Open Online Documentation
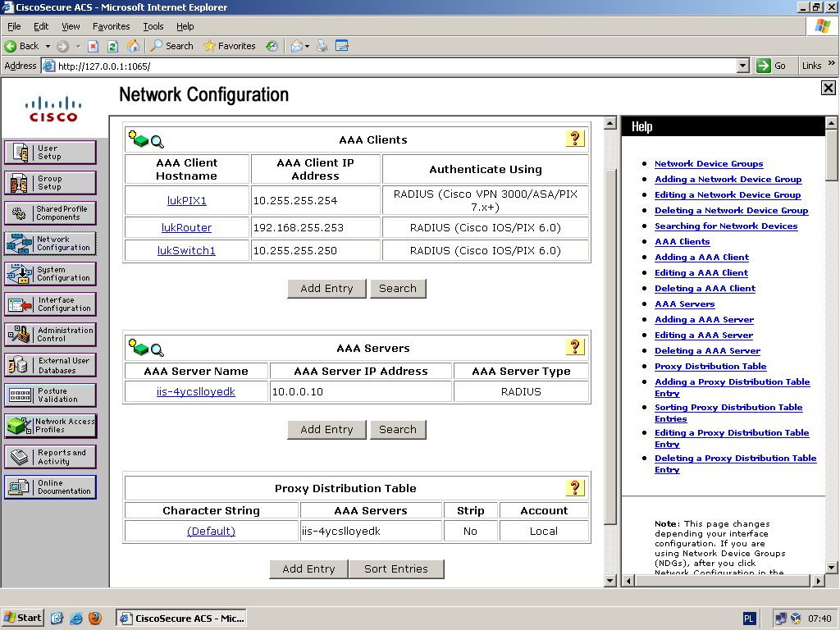The width and height of the screenshot is (840, 630). [50, 487]
